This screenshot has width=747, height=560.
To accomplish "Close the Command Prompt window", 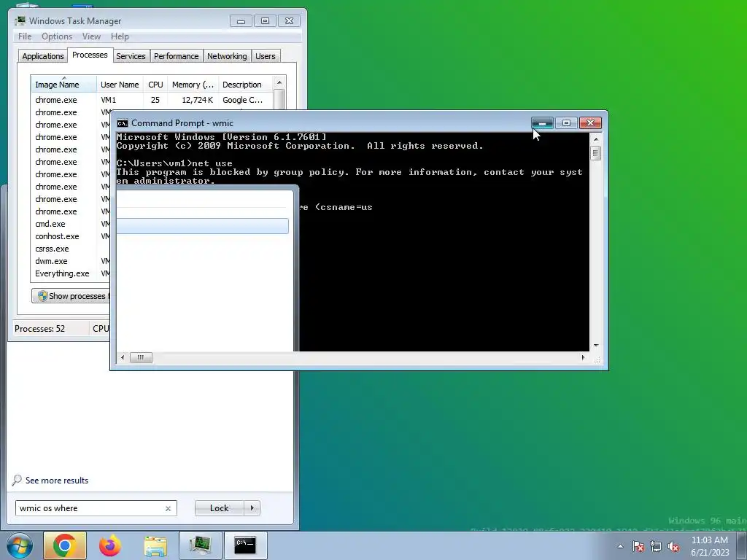I will [x=590, y=122].
